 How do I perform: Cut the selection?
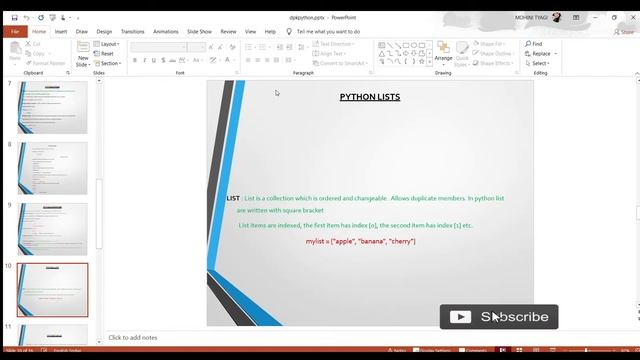pos(33,44)
